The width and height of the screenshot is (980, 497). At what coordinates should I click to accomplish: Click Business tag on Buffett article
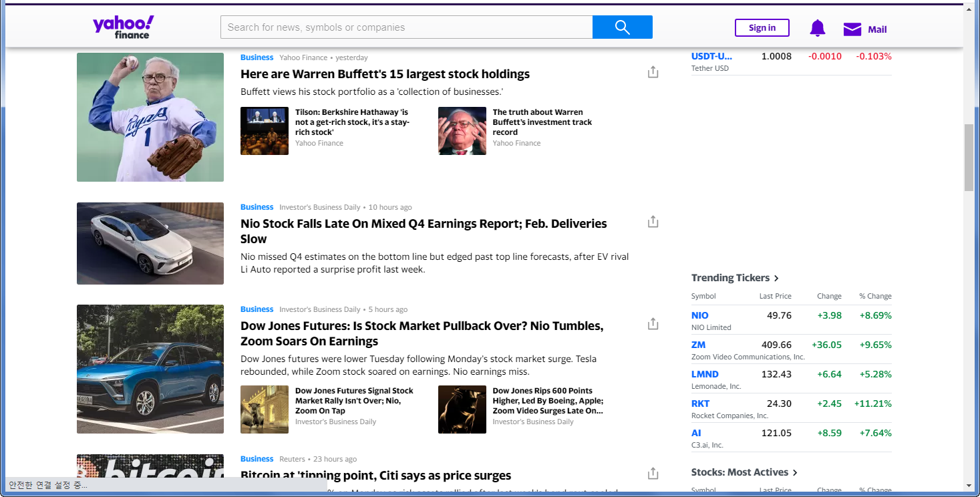(x=257, y=57)
